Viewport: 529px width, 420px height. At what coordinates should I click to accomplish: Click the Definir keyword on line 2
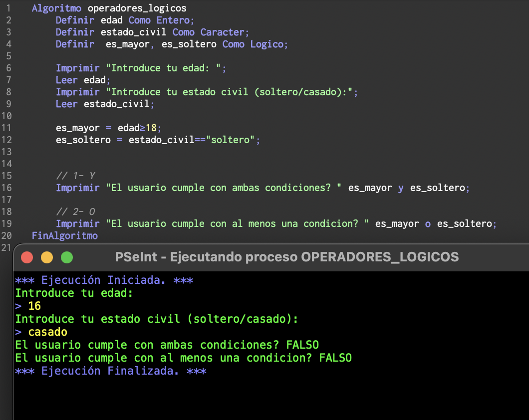point(75,20)
